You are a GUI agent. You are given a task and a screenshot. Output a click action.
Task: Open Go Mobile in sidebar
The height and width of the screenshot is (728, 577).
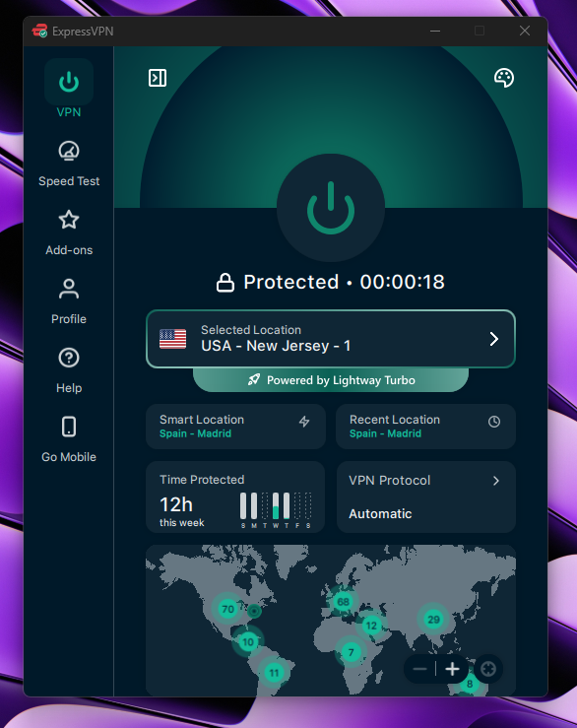(x=69, y=439)
